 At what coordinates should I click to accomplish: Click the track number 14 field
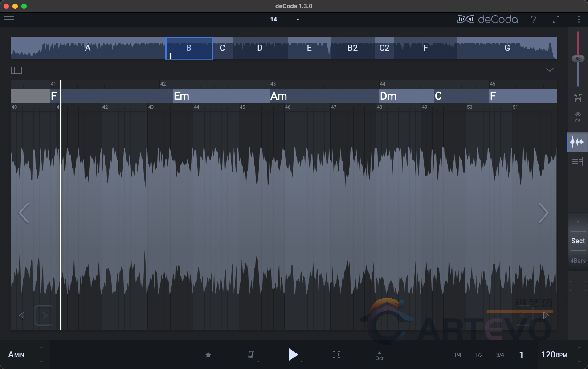274,19
